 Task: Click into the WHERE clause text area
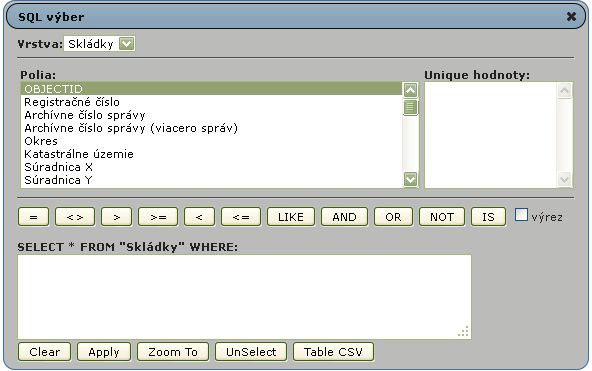pos(244,297)
